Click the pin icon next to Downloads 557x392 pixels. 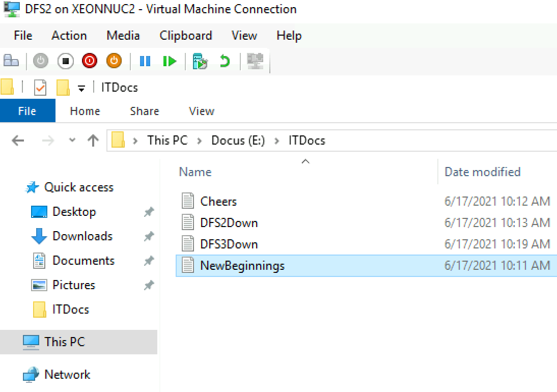coord(149,236)
